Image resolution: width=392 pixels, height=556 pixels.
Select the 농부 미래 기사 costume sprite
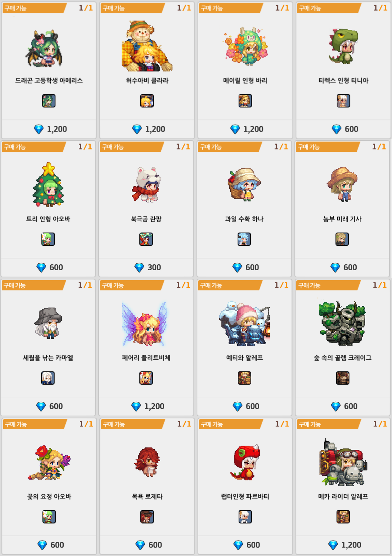(342, 185)
